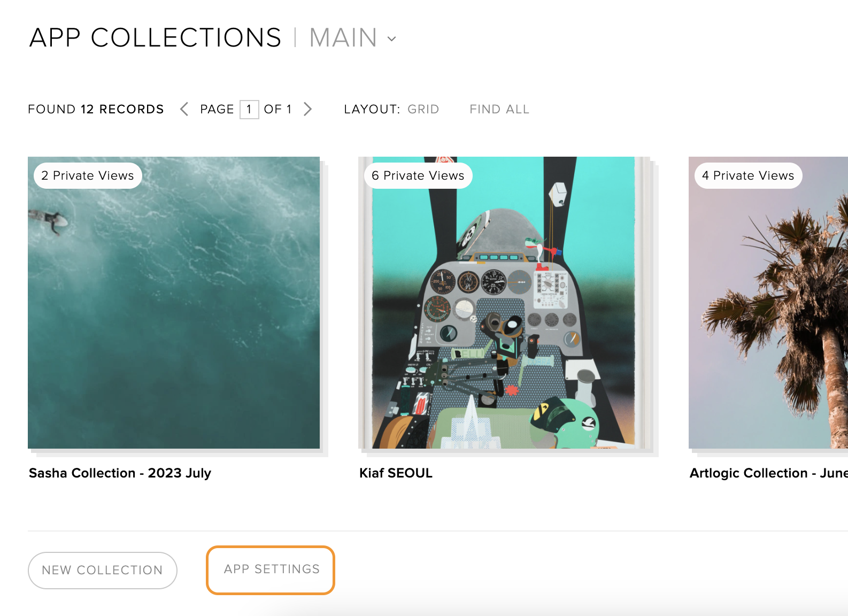Select the 'FOUND 12 RECORDS' text
This screenshot has height=616, width=848.
pyautogui.click(x=96, y=109)
